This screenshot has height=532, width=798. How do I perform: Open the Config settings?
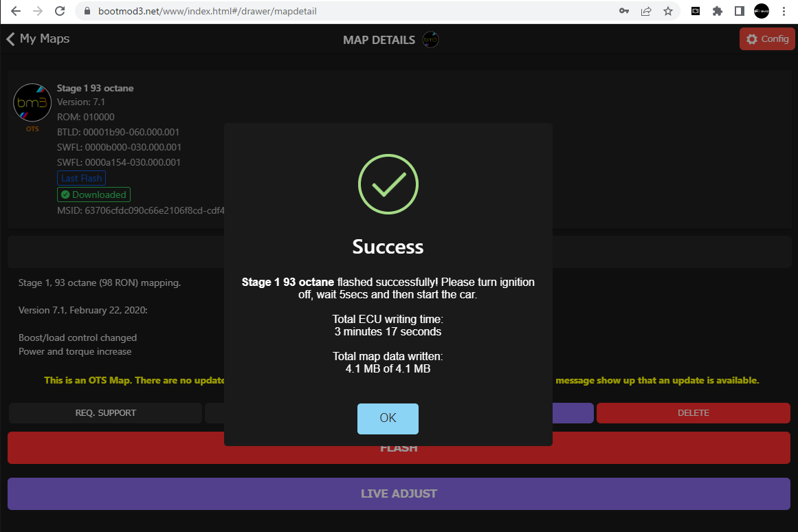pos(767,38)
